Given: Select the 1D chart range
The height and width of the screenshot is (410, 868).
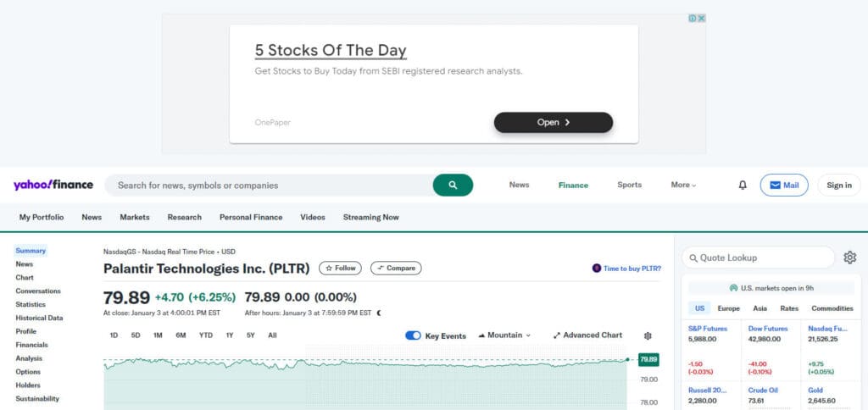Looking at the screenshot, I should tap(114, 335).
